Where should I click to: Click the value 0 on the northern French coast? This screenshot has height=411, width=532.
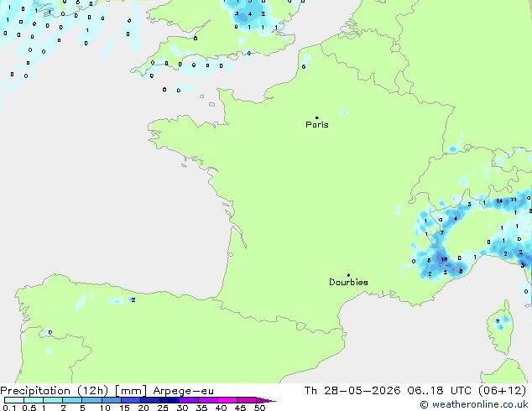(304, 67)
